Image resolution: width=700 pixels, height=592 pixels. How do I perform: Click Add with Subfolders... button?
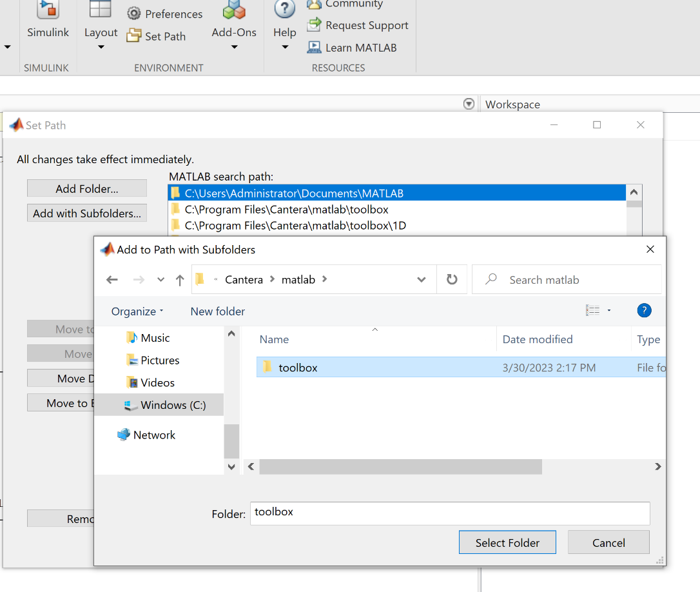point(87,213)
